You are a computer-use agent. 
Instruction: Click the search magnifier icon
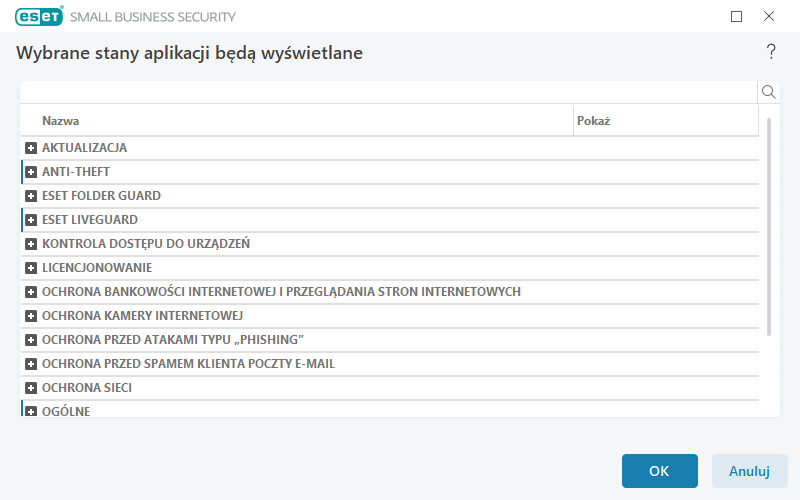[769, 92]
